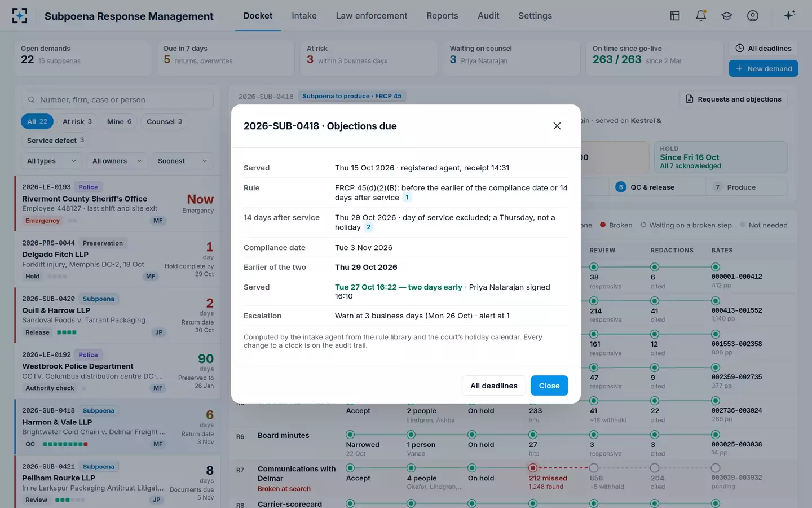Click the Release progress bar on Quill & Harrow card

coord(67,332)
